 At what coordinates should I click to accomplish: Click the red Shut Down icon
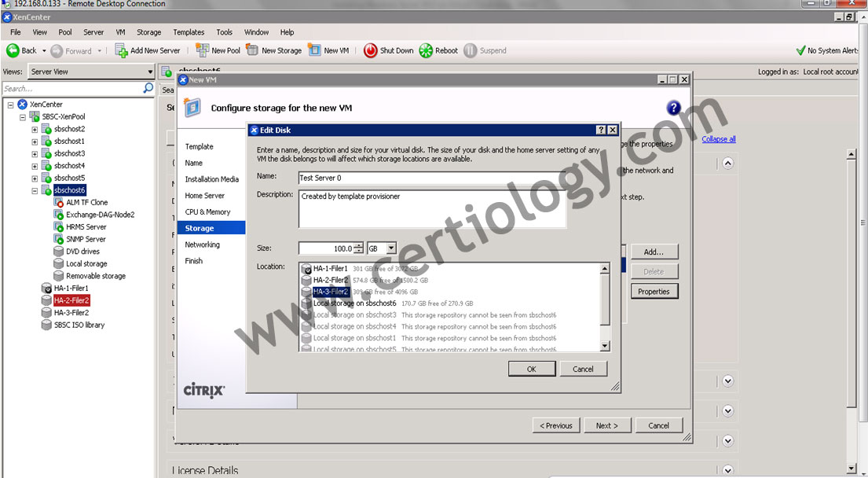(370, 50)
